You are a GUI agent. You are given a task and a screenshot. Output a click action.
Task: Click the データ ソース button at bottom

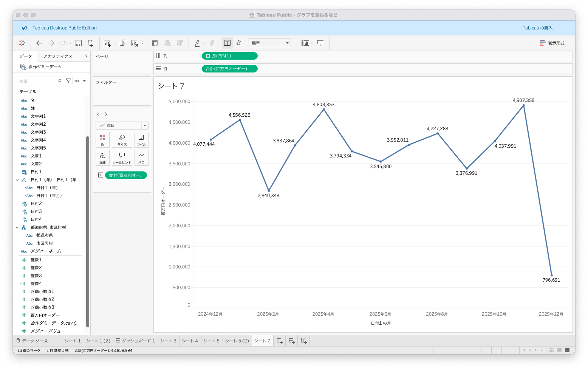point(32,341)
